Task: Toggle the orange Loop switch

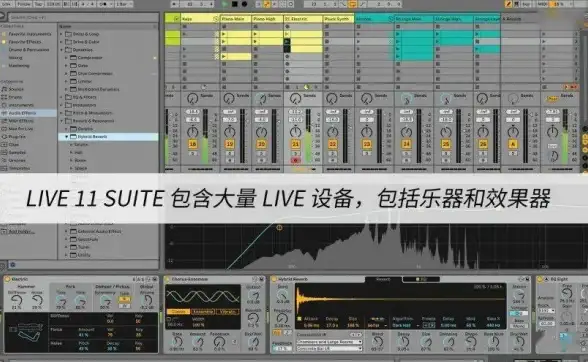Action: (x=352, y=4)
